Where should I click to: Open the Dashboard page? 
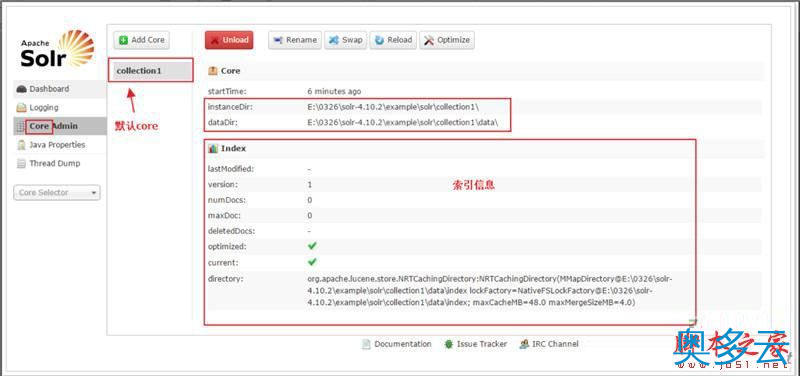pyautogui.click(x=60, y=89)
